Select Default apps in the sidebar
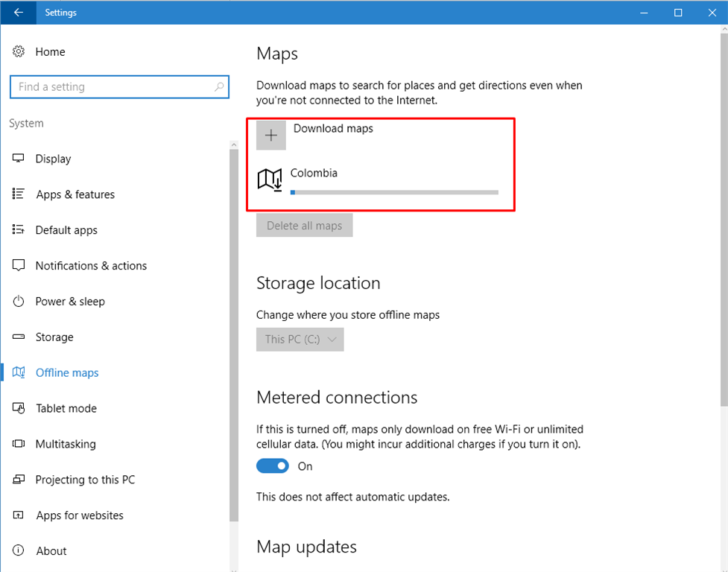 pos(66,230)
